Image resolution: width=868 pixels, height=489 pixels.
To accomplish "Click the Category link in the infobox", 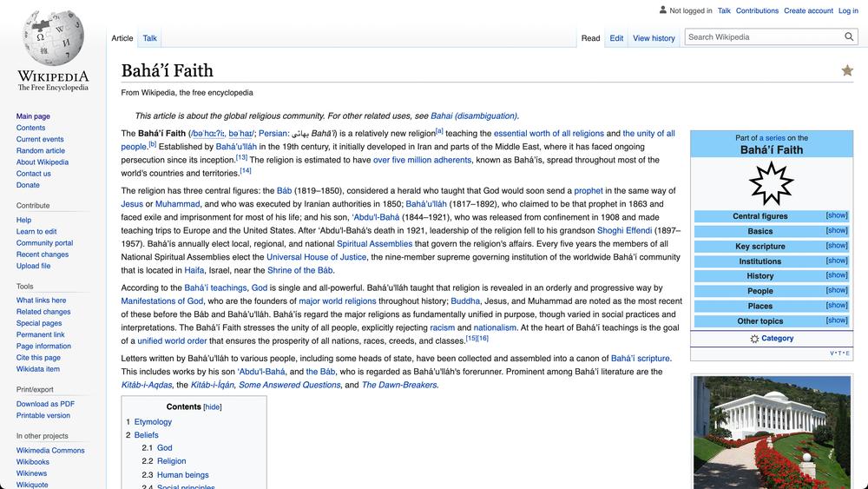I will [x=777, y=339].
